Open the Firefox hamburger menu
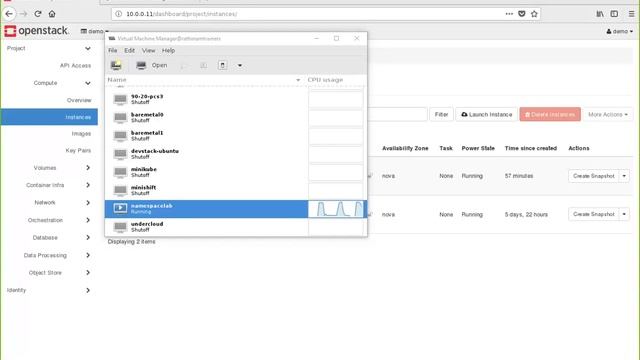This screenshot has height=360, width=640. tap(631, 14)
